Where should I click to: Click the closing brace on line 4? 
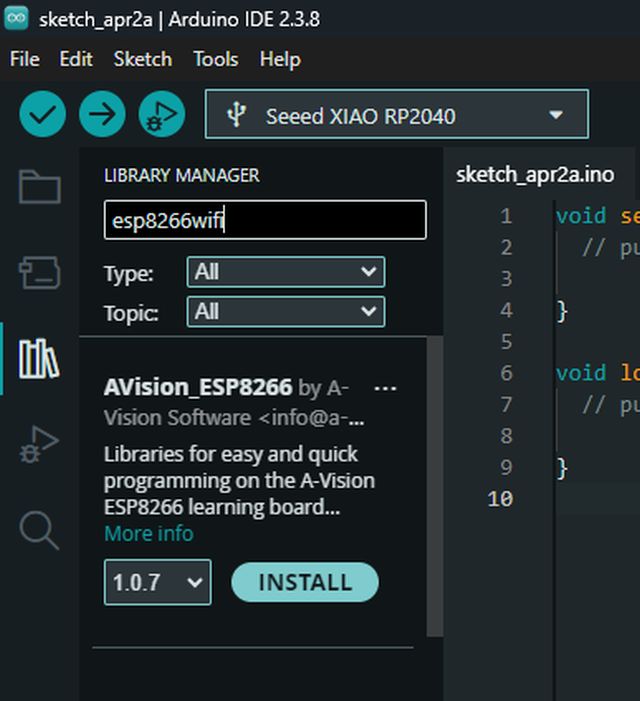(561, 311)
